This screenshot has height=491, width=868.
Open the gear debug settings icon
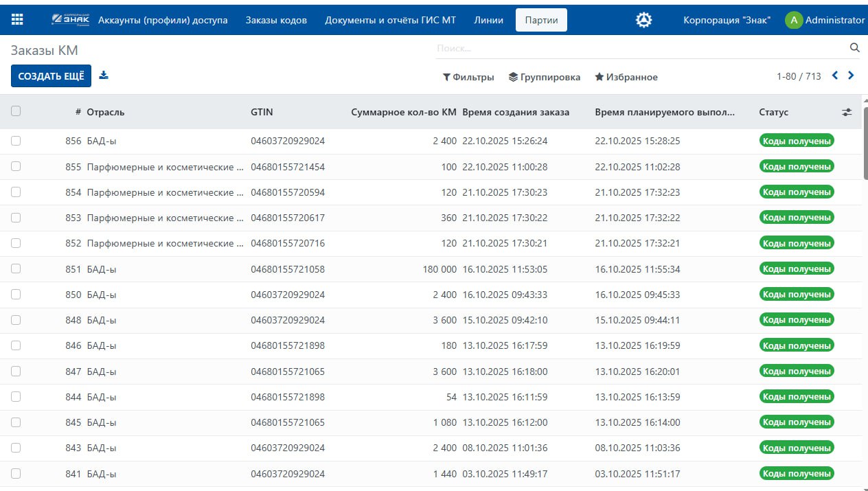(x=643, y=20)
